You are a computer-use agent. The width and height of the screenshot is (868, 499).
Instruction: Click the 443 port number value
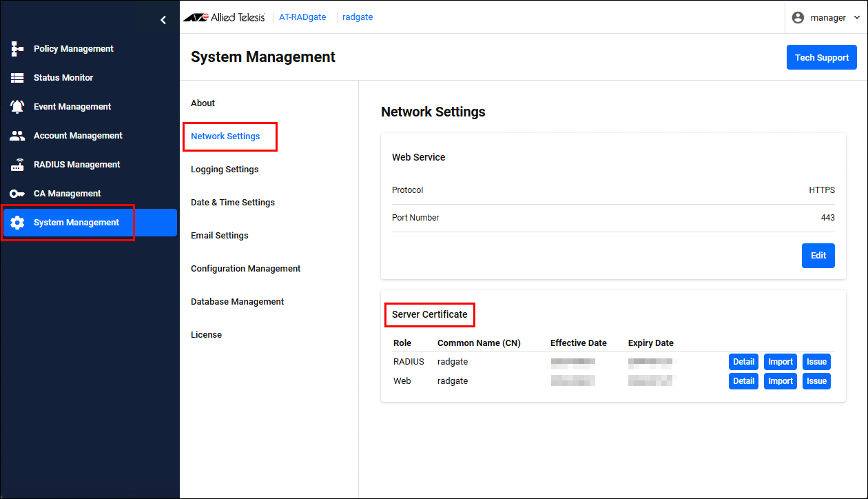[x=827, y=218]
